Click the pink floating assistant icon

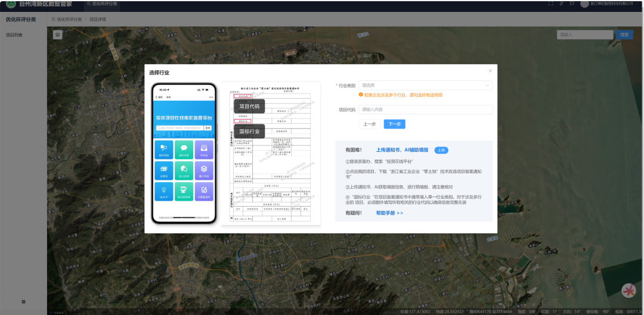click(x=628, y=291)
